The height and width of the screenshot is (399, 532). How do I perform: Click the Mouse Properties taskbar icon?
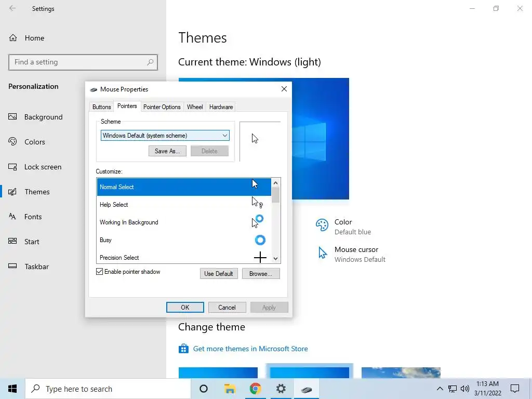click(307, 389)
